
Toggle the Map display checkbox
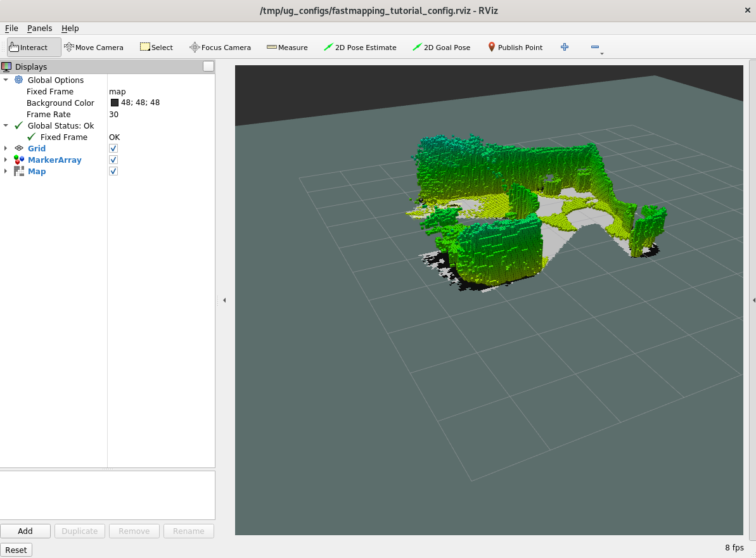pos(113,172)
